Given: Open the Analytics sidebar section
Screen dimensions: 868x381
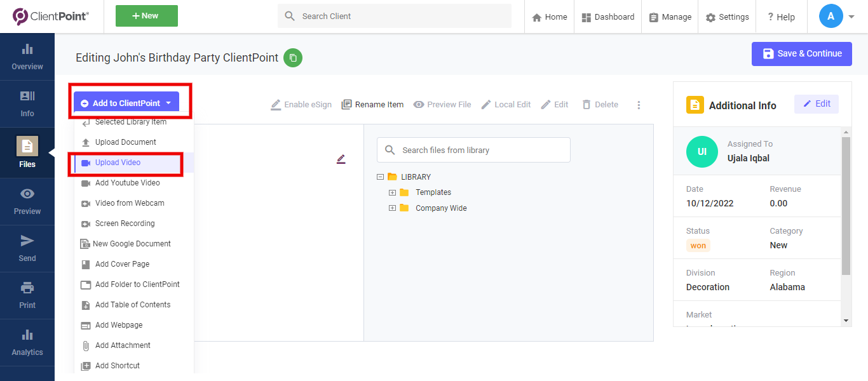Looking at the screenshot, I should coord(27,342).
